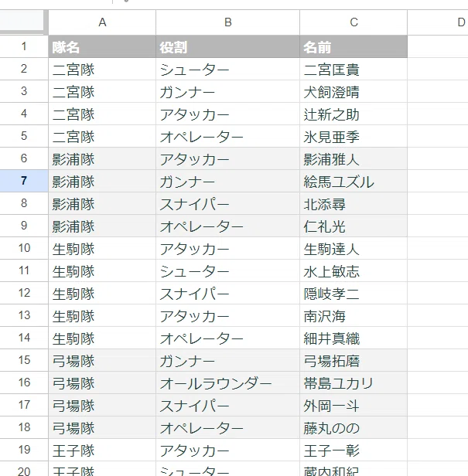The height and width of the screenshot is (476, 468).
Task: Select 弓場隊 in row 15
Action: coord(102,360)
